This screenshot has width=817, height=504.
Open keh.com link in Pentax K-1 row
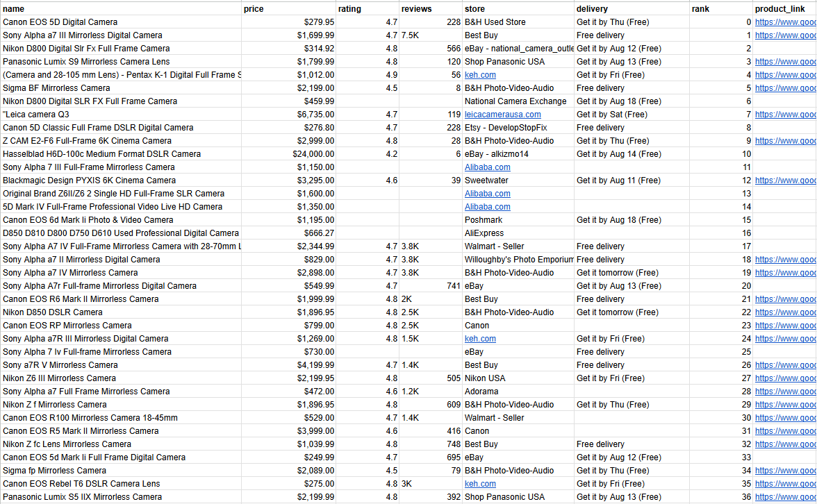pos(480,75)
